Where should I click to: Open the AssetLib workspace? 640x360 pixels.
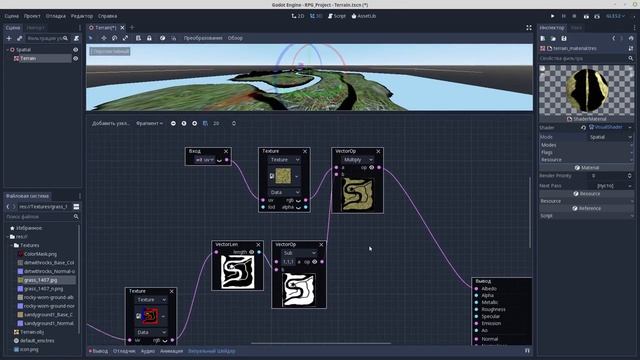click(364, 16)
